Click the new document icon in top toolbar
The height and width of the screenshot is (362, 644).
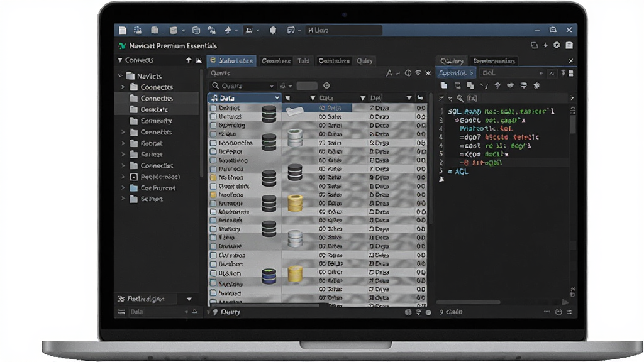click(x=123, y=30)
